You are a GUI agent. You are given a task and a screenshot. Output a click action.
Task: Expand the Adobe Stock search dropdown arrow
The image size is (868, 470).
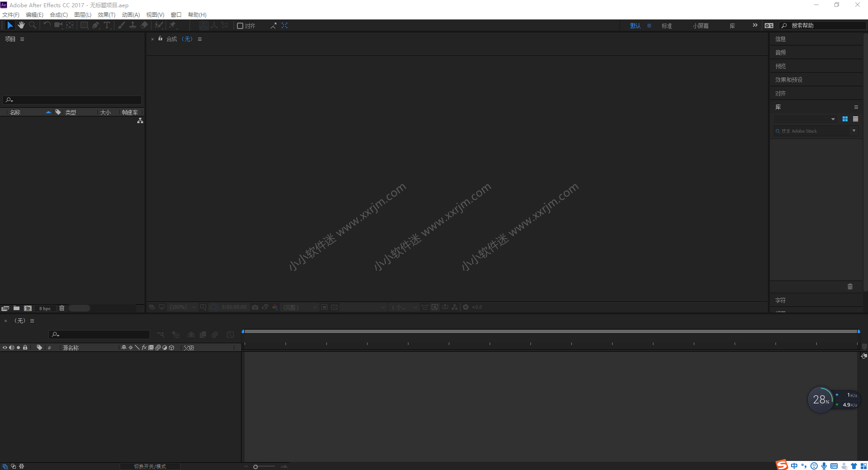[854, 131]
